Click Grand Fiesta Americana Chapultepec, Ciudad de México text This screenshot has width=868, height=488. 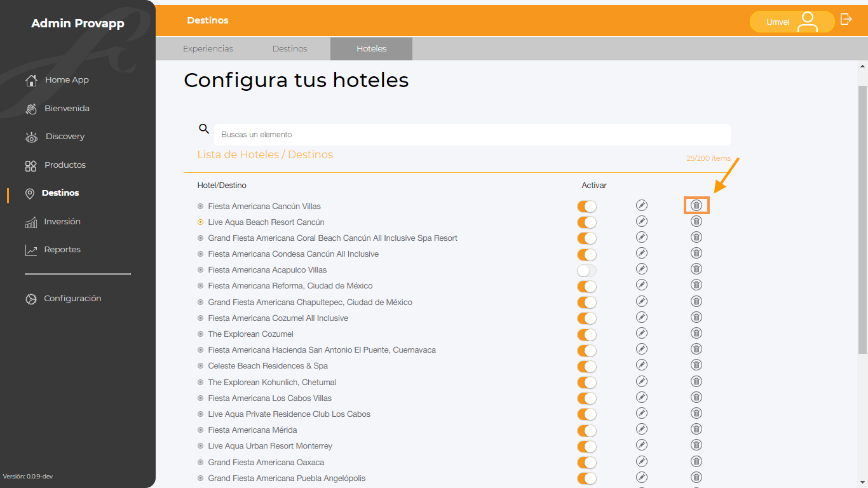(310, 302)
